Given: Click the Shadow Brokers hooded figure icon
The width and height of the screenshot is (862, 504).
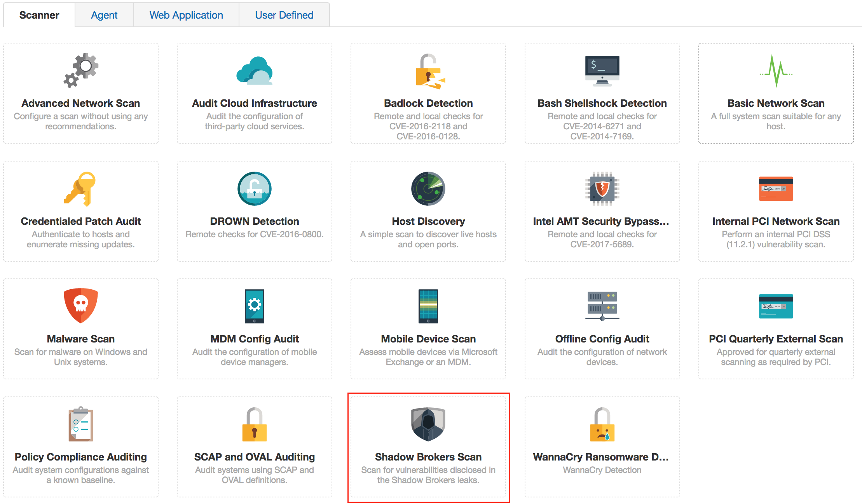Looking at the screenshot, I should point(428,424).
